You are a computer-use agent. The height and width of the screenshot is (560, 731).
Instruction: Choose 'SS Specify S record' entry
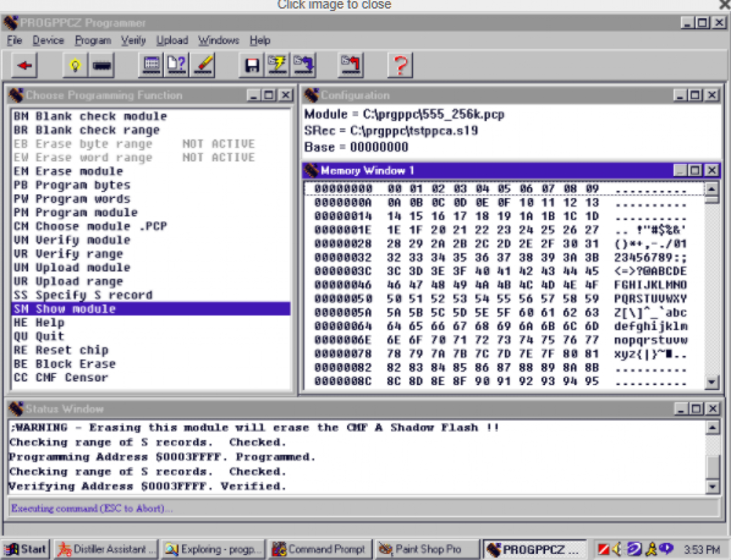click(x=83, y=295)
